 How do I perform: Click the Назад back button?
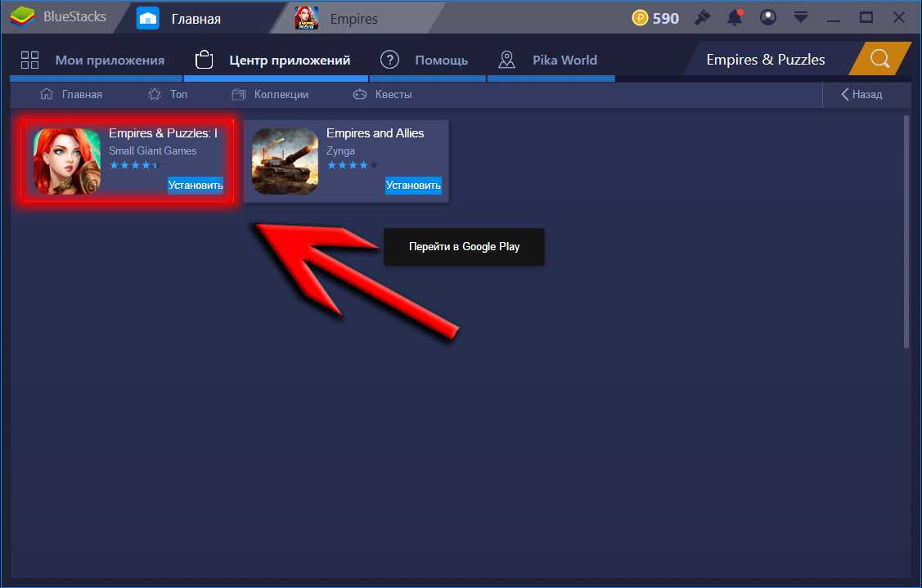tap(861, 94)
